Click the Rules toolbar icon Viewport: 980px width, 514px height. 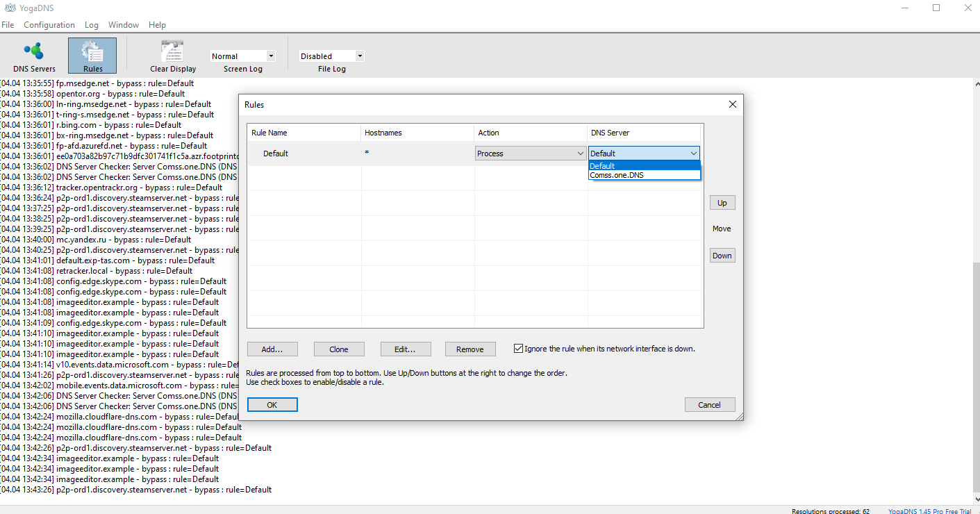(92, 56)
